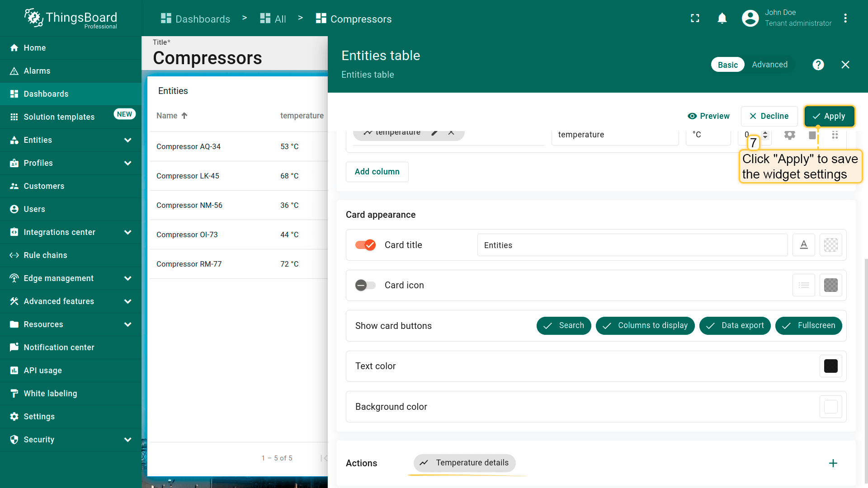Viewport: 868px width, 488px height.
Task: Add a new action with plus icon
Action: click(833, 463)
